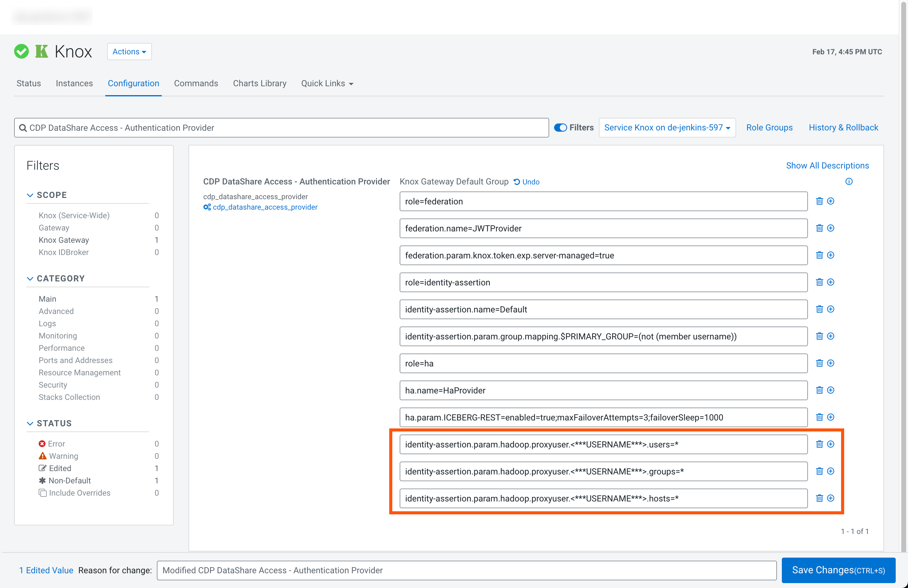Delete the proxyuser hosts=* entry
This screenshot has width=908, height=588.
pyautogui.click(x=819, y=498)
